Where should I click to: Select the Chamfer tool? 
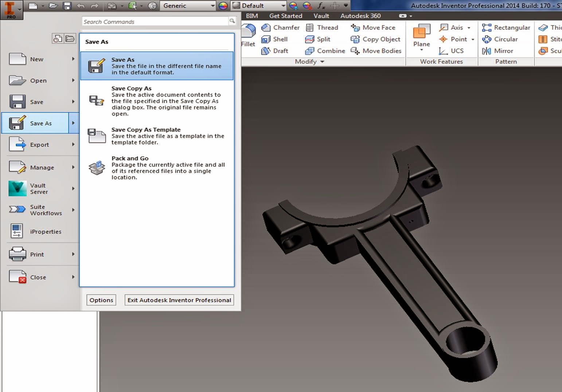[x=281, y=27]
